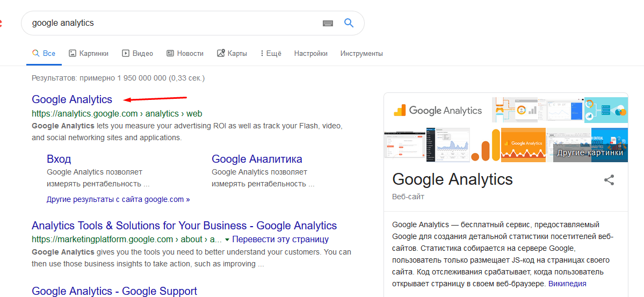The height and width of the screenshot is (297, 644).
Task: Switch to the Видео tab
Action: click(138, 54)
